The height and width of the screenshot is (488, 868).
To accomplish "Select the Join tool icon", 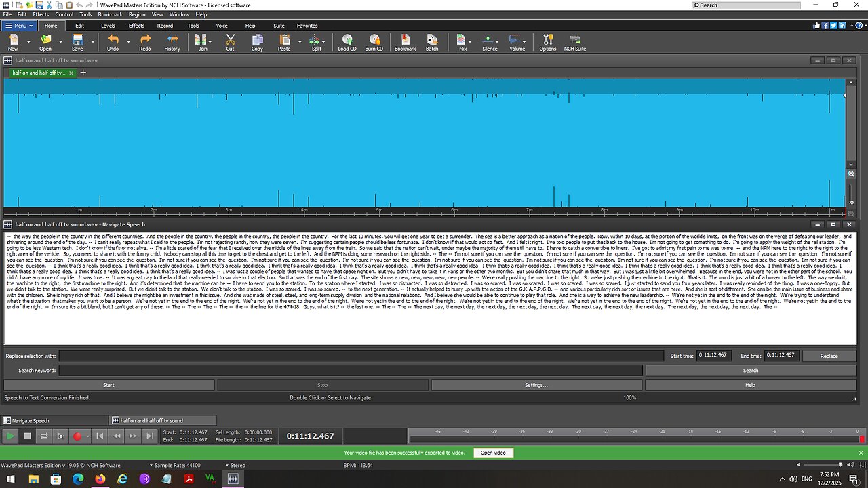I will click(203, 42).
